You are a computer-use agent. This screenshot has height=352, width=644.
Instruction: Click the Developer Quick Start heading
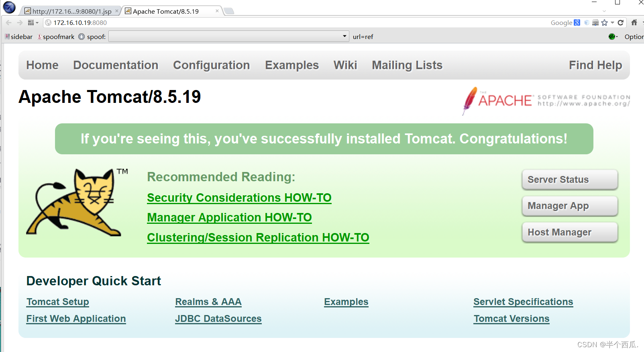pos(94,281)
